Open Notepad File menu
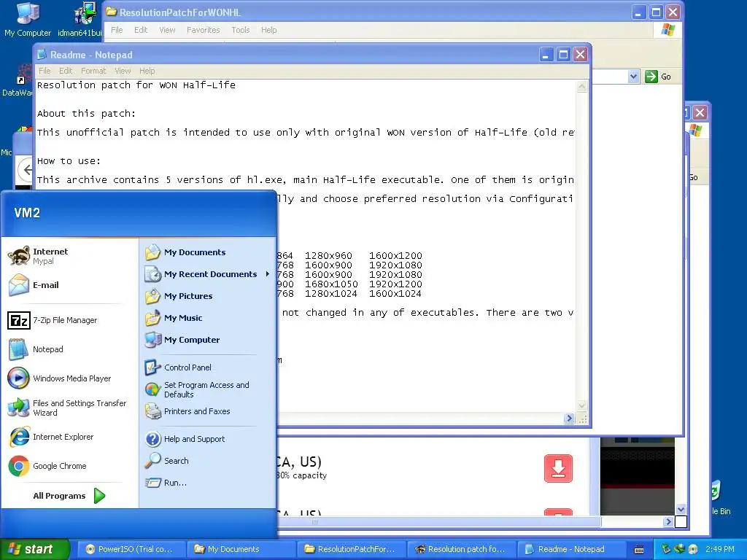Image resolution: width=747 pixels, height=560 pixels. pos(44,71)
